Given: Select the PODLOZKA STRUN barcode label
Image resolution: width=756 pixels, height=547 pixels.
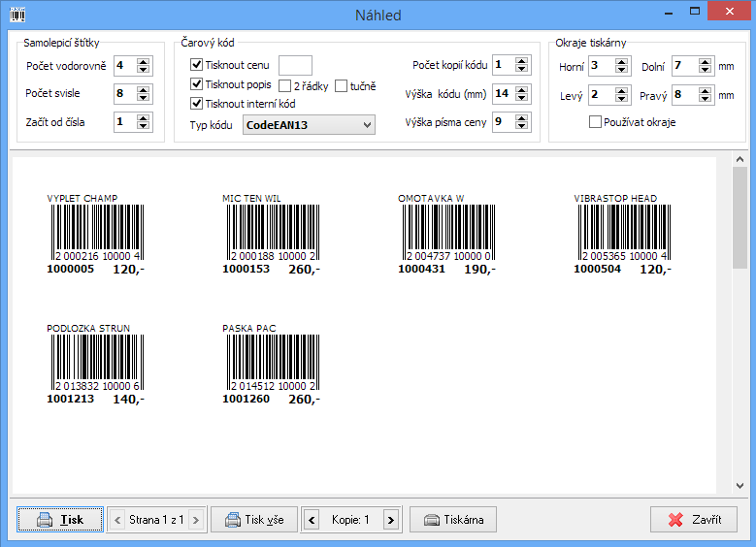Looking at the screenshot, I should [x=95, y=365].
